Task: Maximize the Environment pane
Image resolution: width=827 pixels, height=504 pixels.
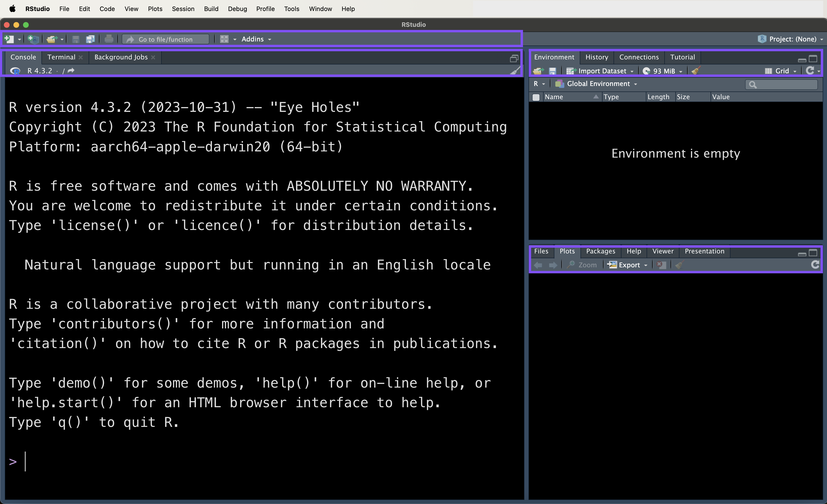Action: [813, 59]
